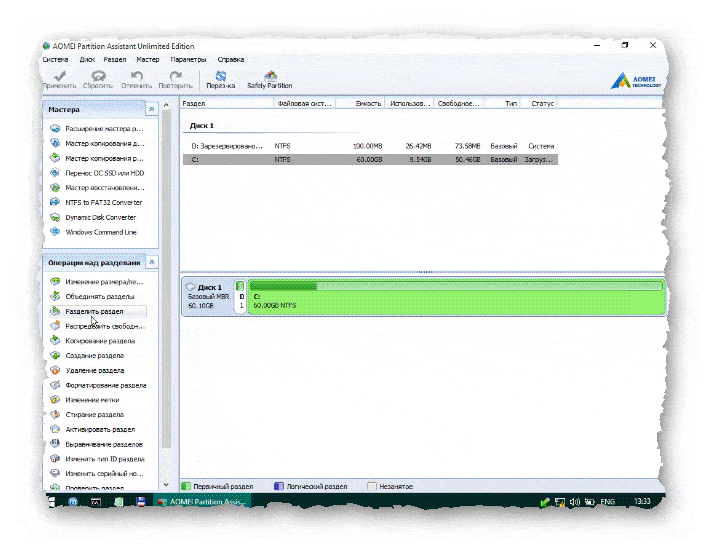Open the Справка menu
The height and width of the screenshot is (544, 704).
tap(231, 60)
